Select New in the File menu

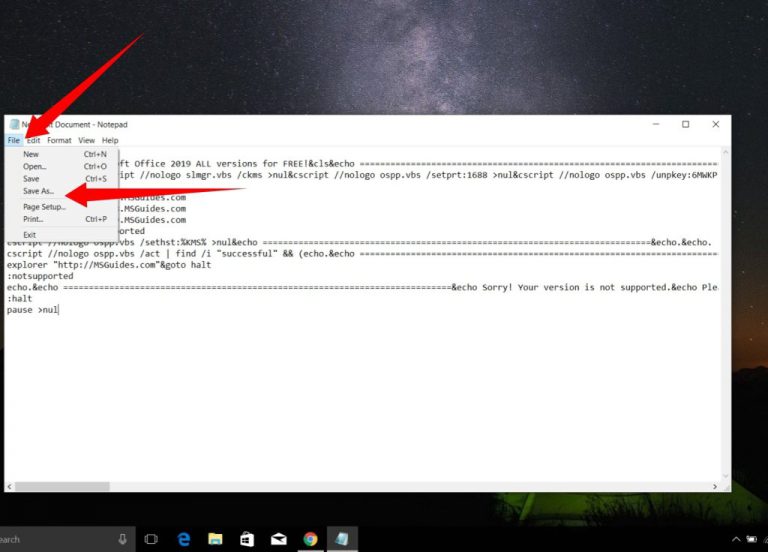tap(31, 155)
